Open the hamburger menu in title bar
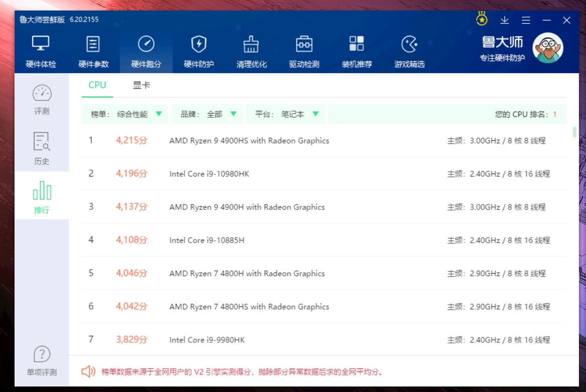 (526, 20)
